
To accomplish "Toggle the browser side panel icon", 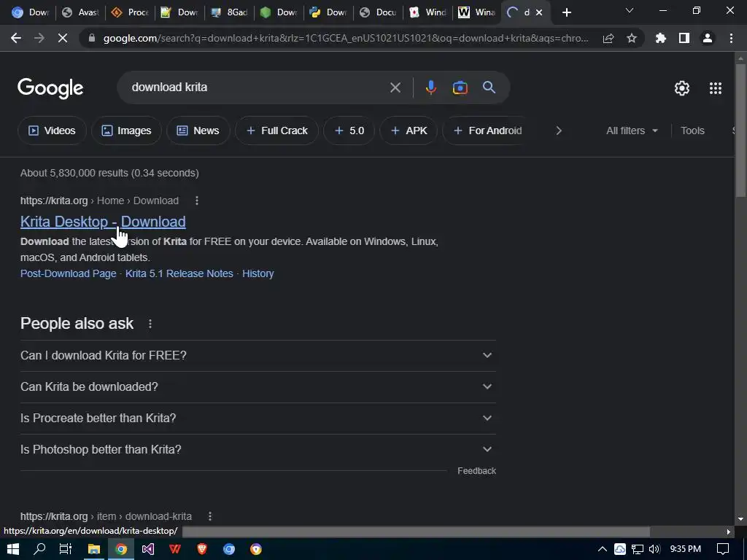I will (x=684, y=38).
